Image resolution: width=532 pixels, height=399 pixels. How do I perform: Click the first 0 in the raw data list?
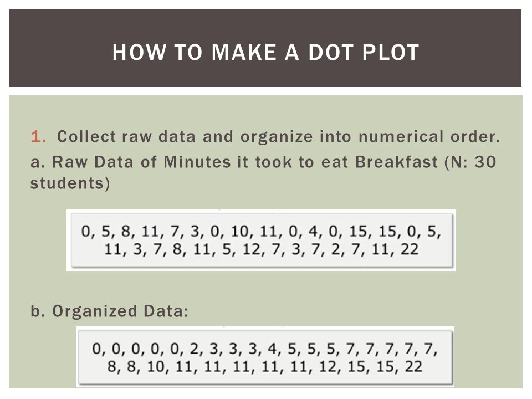point(86,231)
